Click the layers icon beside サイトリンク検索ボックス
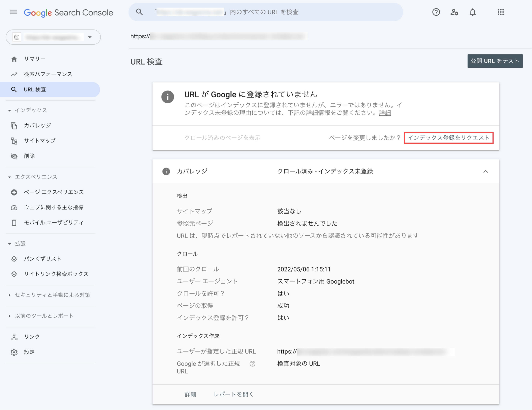The height and width of the screenshot is (410, 532). pyautogui.click(x=14, y=274)
